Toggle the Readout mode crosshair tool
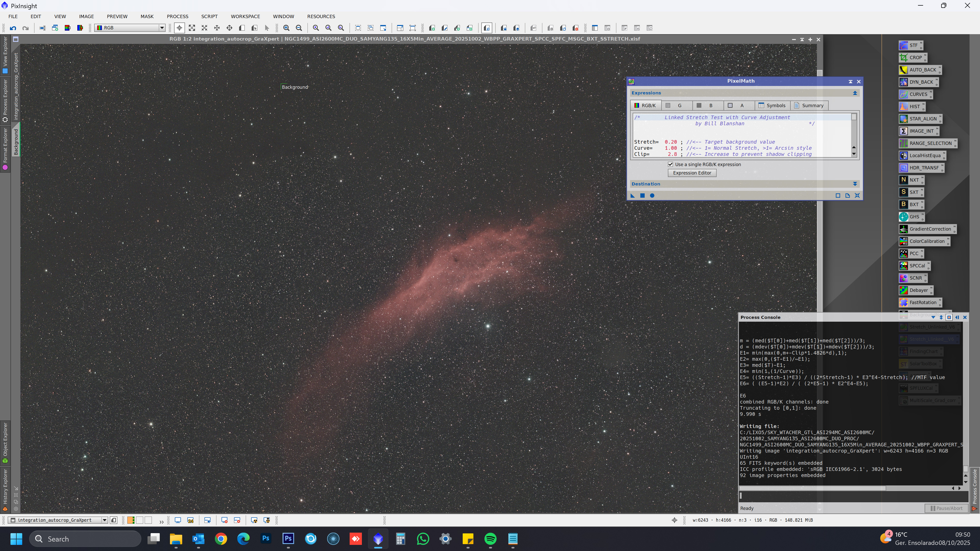 [x=179, y=28]
